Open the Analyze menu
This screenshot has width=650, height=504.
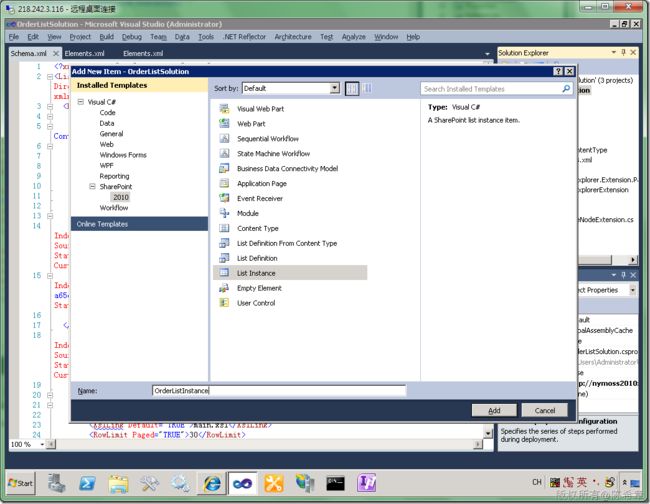[x=354, y=37]
